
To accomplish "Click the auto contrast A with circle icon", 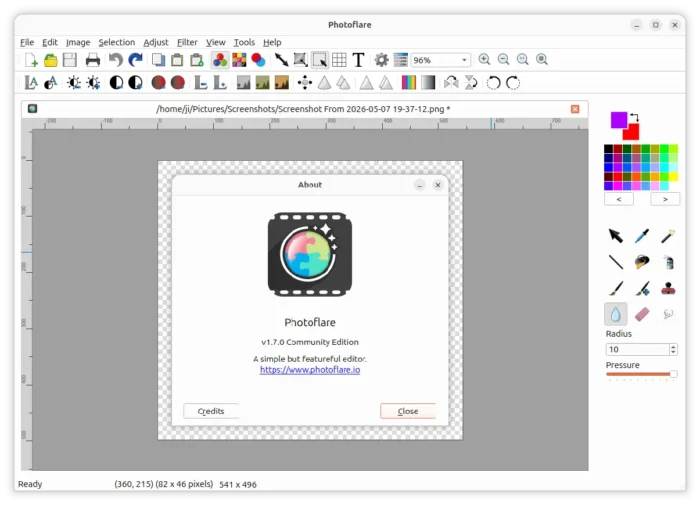I will coord(50,83).
